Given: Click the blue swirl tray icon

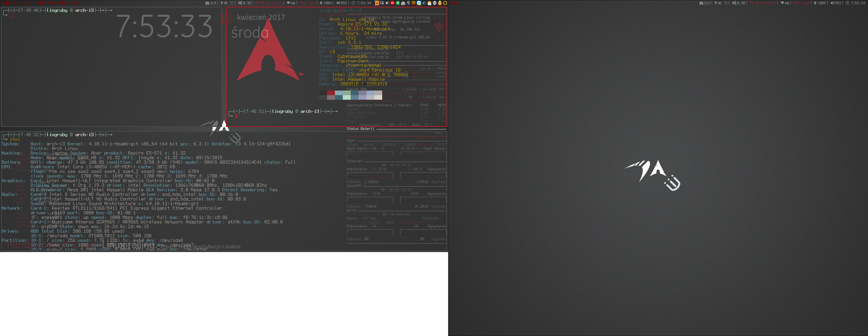Looking at the screenshot, I should click(424, 3).
